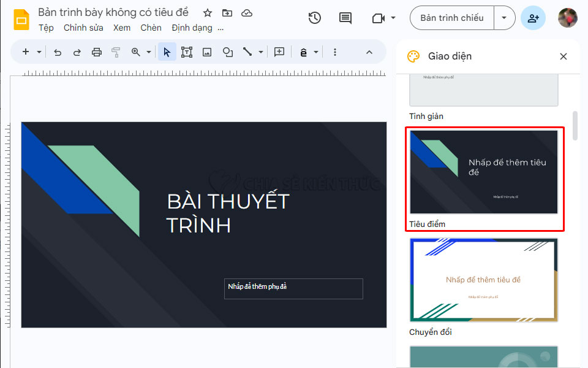Click the zoom magnifier tool
588x368 pixels.
point(136,52)
